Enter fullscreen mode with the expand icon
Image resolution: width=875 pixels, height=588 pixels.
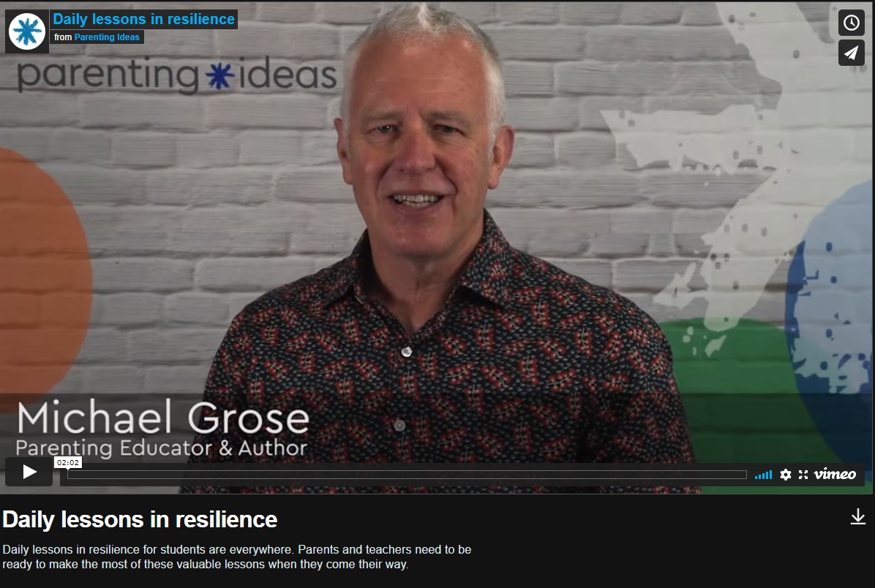(803, 475)
